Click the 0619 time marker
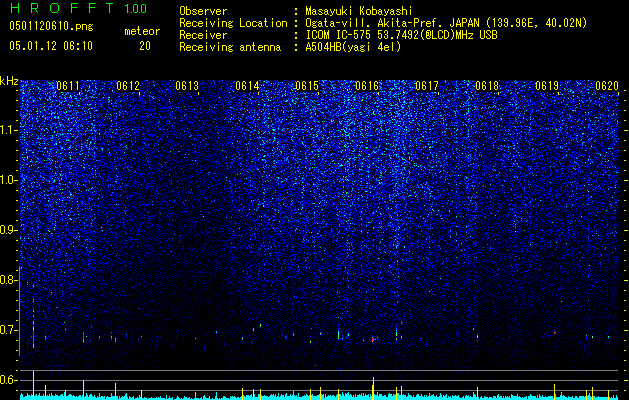629x400 pixels. 547,86
